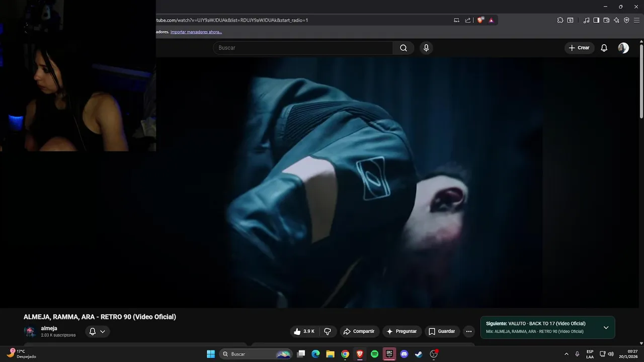Open network settings from system tray
644x362 pixels.
click(603, 354)
